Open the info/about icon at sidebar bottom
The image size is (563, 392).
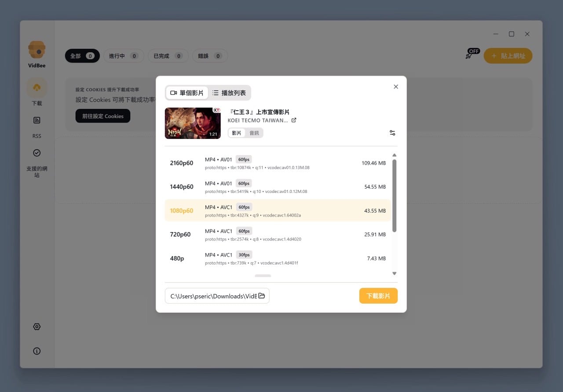tap(37, 351)
